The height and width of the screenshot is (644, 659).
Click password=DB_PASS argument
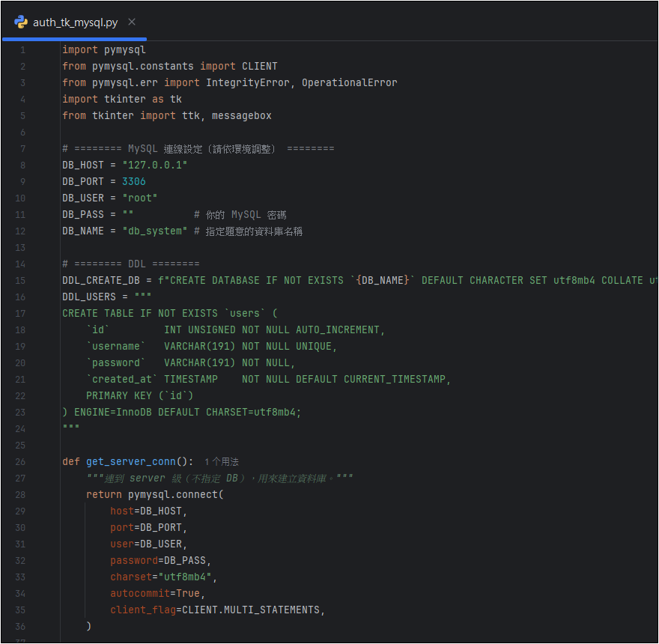point(158,561)
